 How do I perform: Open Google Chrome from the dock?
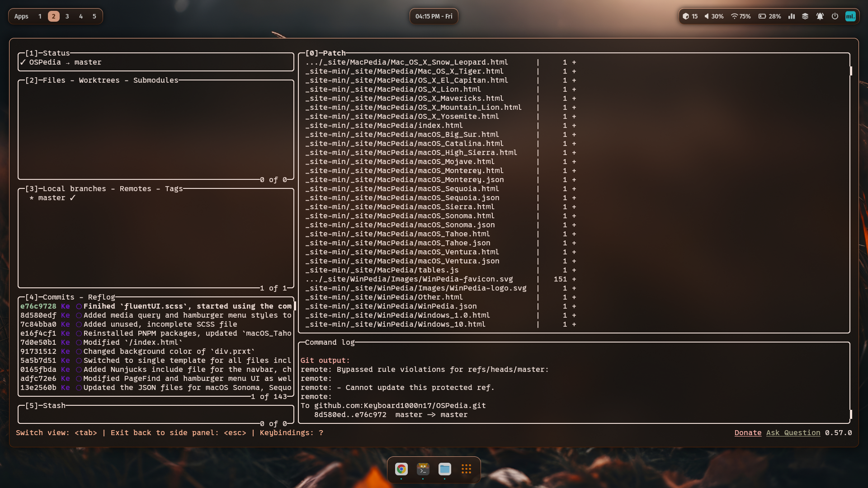[x=401, y=469]
